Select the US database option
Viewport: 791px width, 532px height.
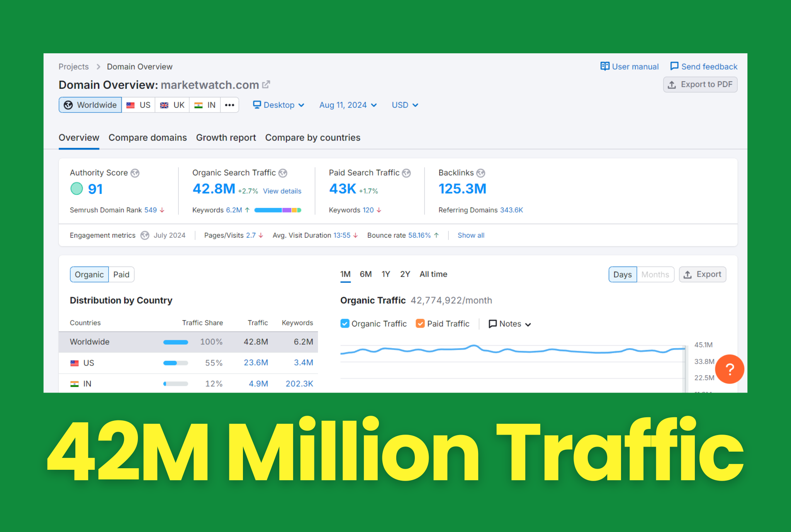point(139,105)
